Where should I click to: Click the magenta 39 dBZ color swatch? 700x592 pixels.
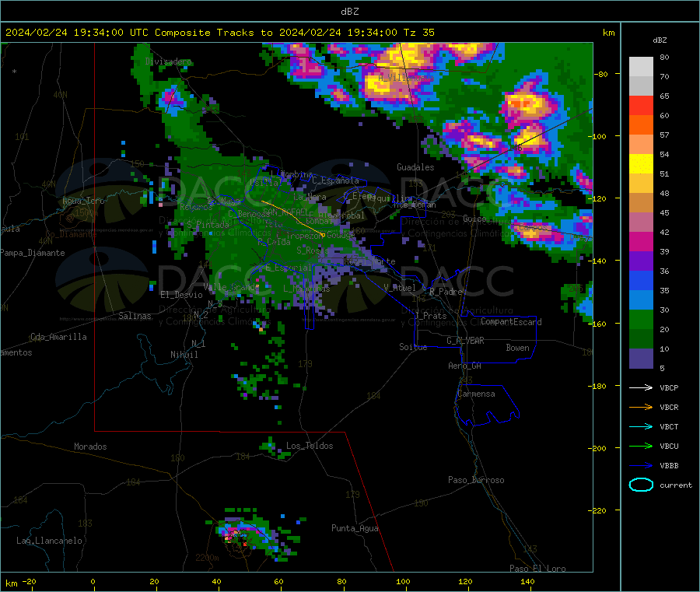tap(641, 241)
